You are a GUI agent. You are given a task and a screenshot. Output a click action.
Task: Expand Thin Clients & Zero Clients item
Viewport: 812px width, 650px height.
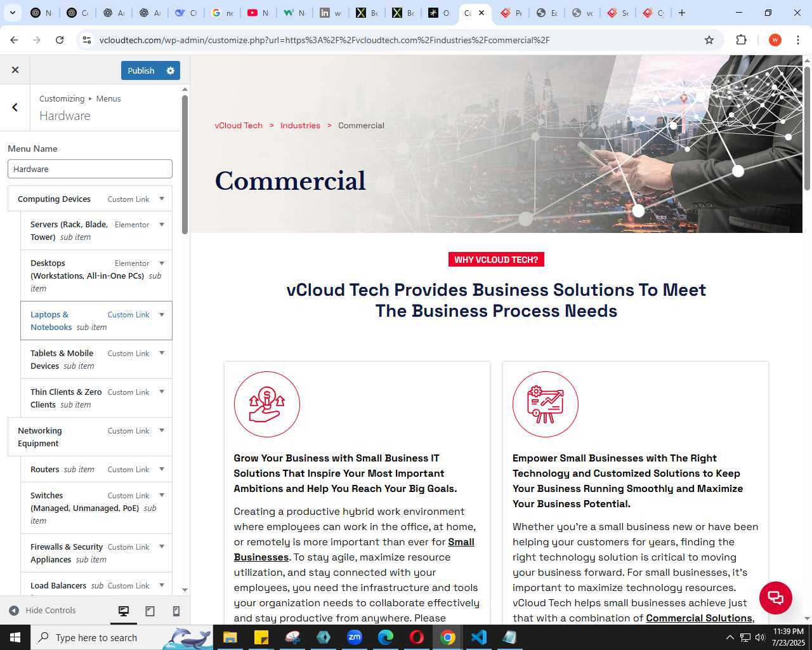pyautogui.click(x=162, y=392)
